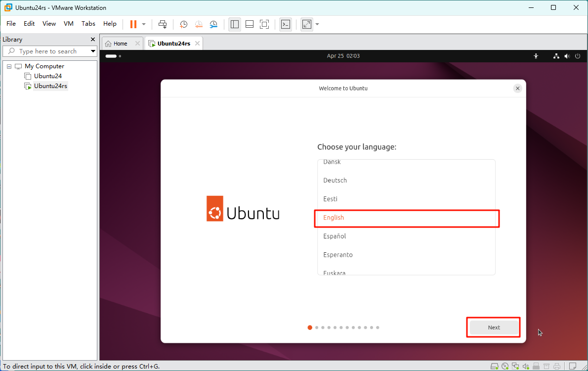Viewport: 588px width, 371px height.
Task: Click the storage box device status icon
Action: [x=547, y=366]
